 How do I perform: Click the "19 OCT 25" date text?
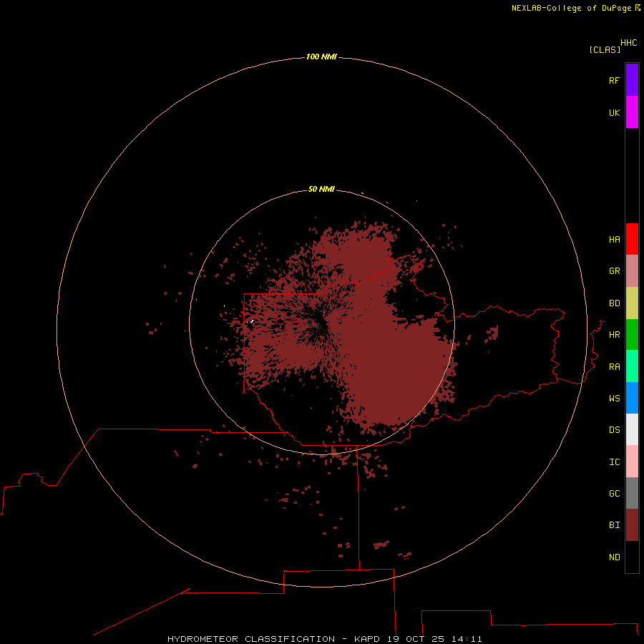416,639
